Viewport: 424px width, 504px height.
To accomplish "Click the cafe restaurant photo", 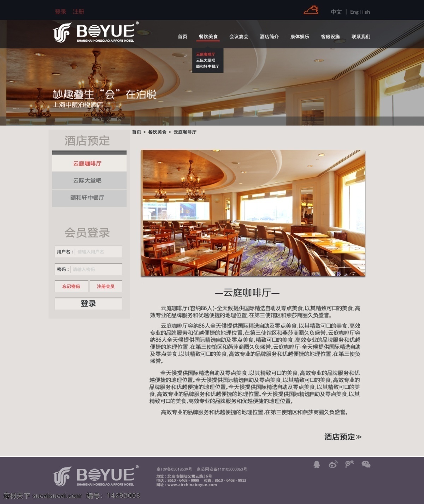I will 253,213.
